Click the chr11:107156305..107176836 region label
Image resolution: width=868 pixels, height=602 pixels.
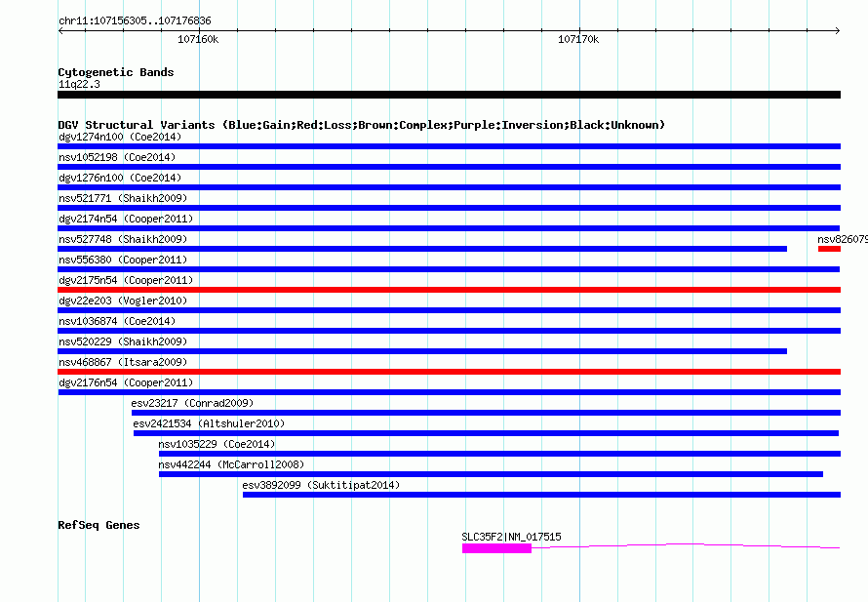click(135, 20)
